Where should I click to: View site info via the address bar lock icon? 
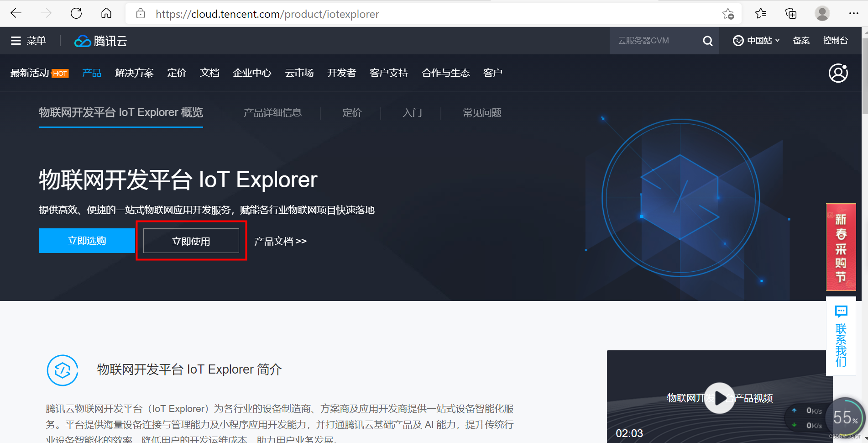tap(141, 14)
